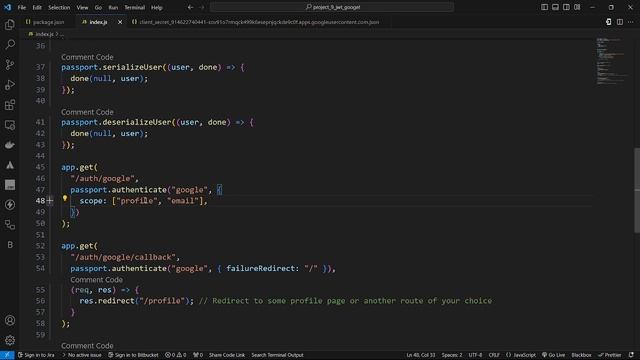The width and height of the screenshot is (640, 360).
Task: Open the triangle-shaped extension icon in activity bar
Action: pyautogui.click(x=10, y=165)
